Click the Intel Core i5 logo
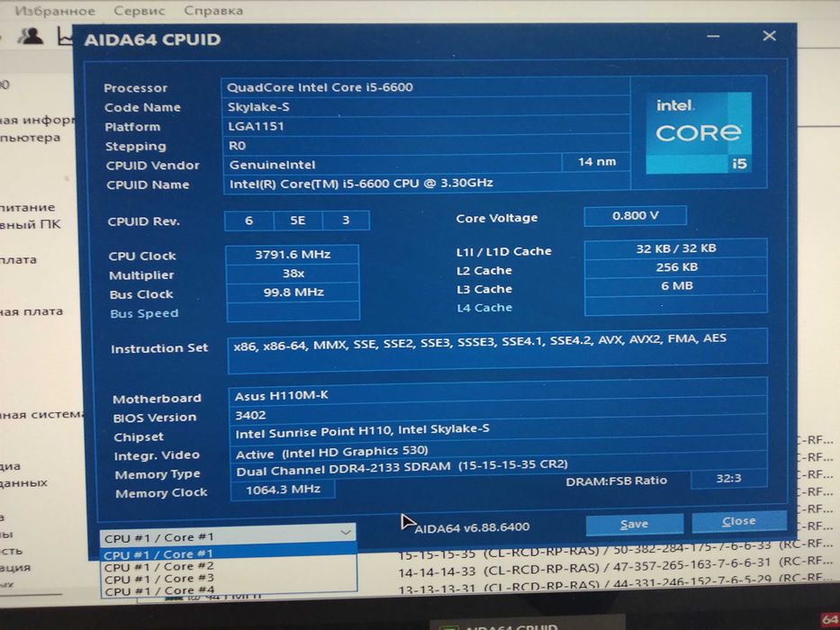 point(698,133)
